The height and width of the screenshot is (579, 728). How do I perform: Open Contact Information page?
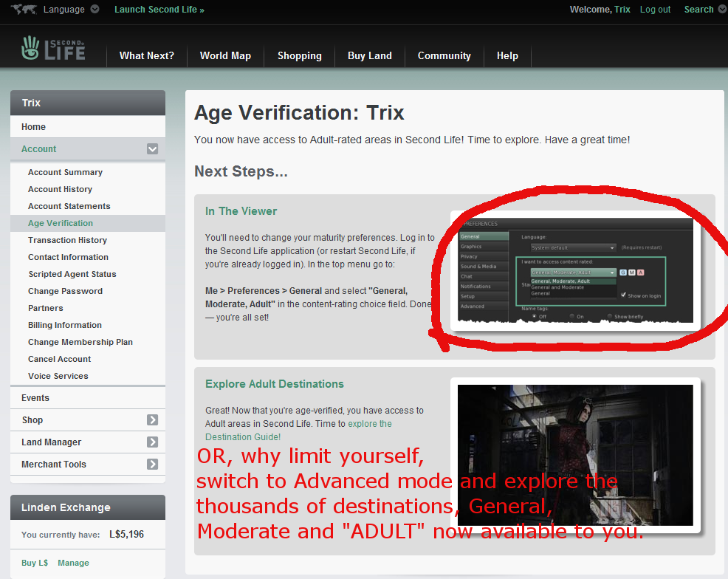coord(68,257)
